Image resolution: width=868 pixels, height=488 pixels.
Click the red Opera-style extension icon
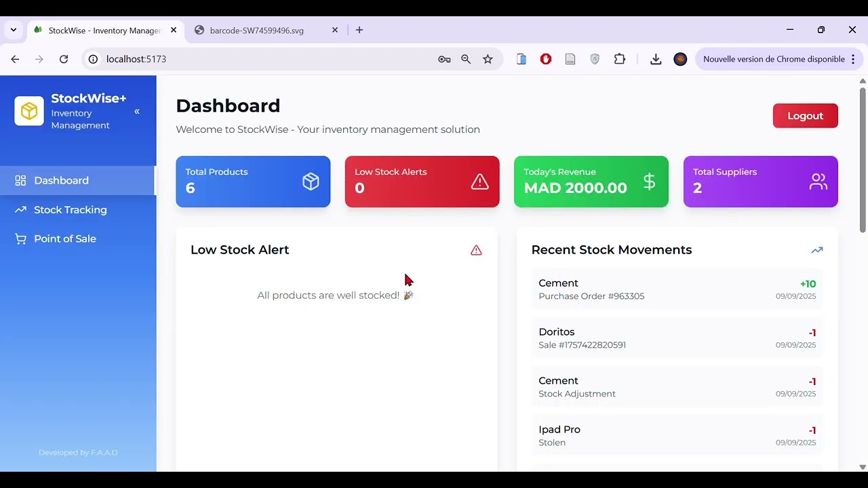tap(546, 60)
